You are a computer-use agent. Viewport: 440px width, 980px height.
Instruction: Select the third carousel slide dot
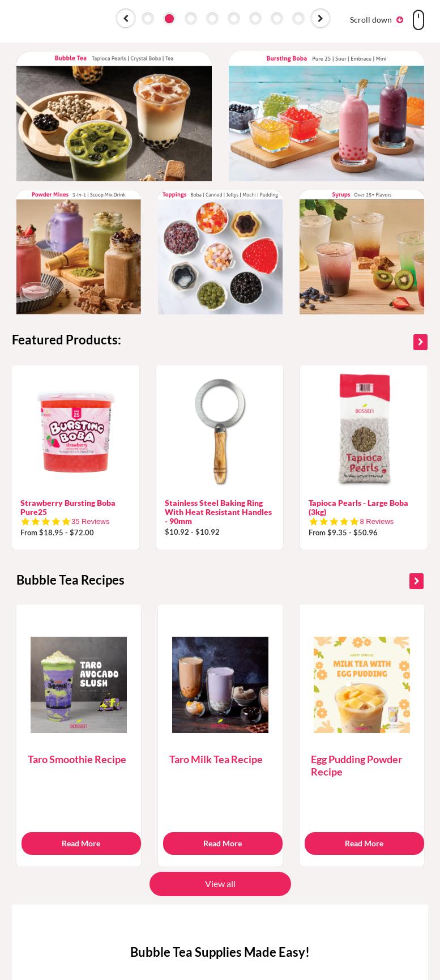click(191, 19)
